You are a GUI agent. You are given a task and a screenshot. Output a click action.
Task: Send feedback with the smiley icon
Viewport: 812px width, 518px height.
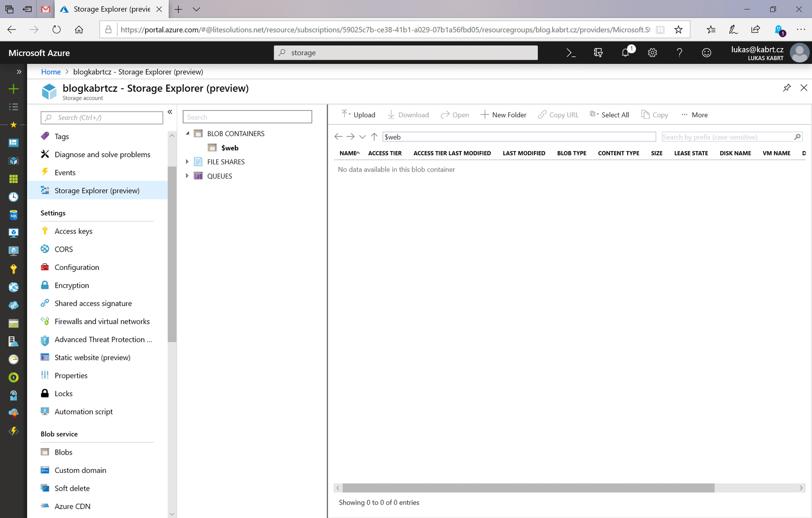pos(706,53)
